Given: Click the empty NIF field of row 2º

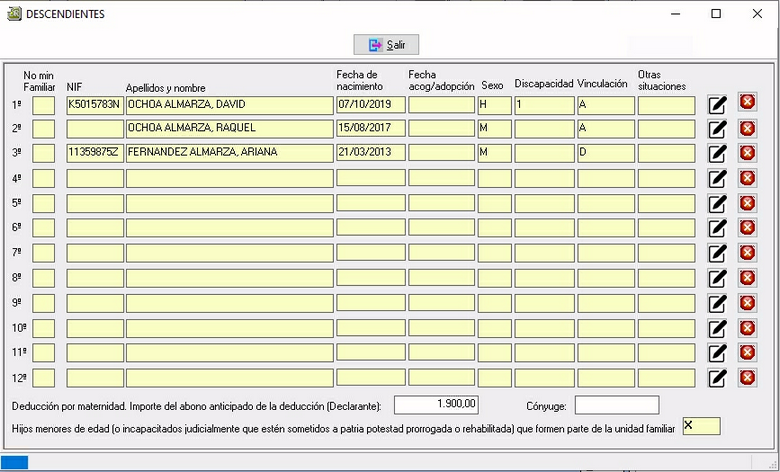Looking at the screenshot, I should point(95,129).
